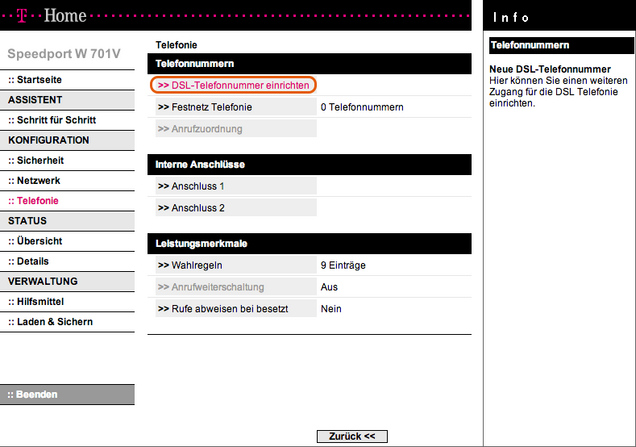Viewport: 636px width, 447px height.
Task: Click DSL-Telefonnummer einrichten link
Action: [x=233, y=86]
